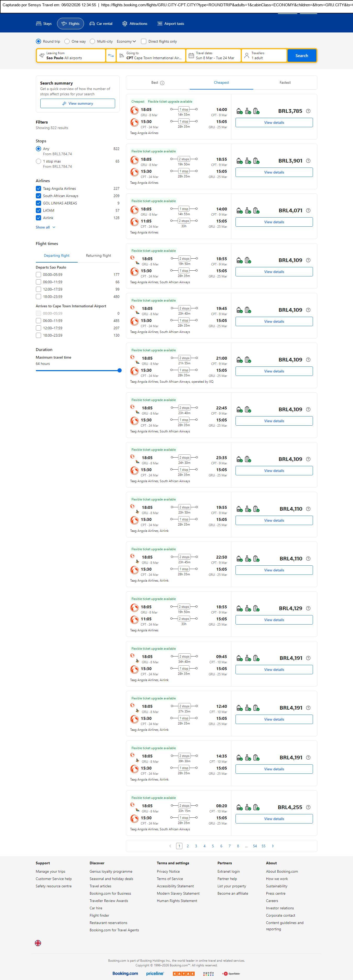Enable Direct flights only checkbox
The height and width of the screenshot is (980, 353).
coord(144,41)
